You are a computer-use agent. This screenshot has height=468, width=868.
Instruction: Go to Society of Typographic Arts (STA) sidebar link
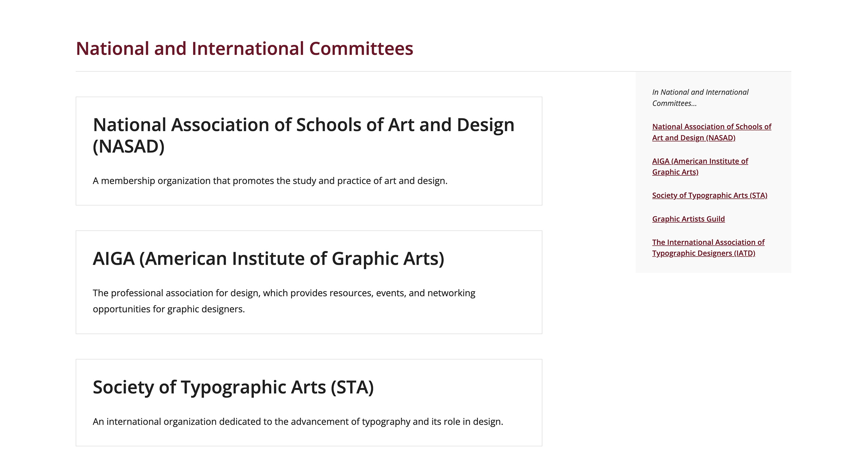tap(709, 196)
